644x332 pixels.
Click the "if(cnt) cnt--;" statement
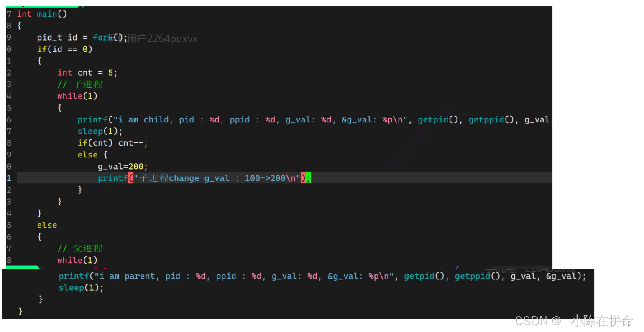(x=112, y=143)
